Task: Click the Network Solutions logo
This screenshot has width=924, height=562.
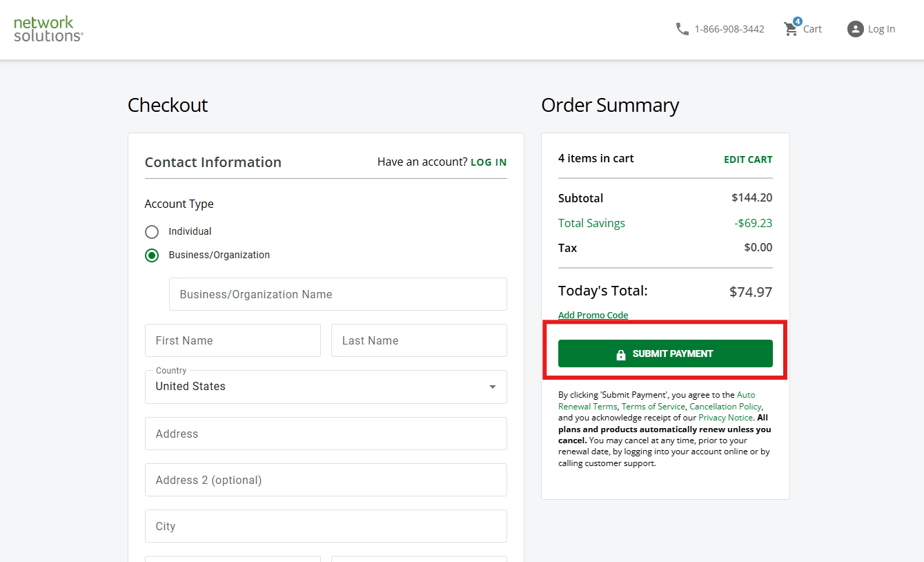Action: click(x=47, y=29)
